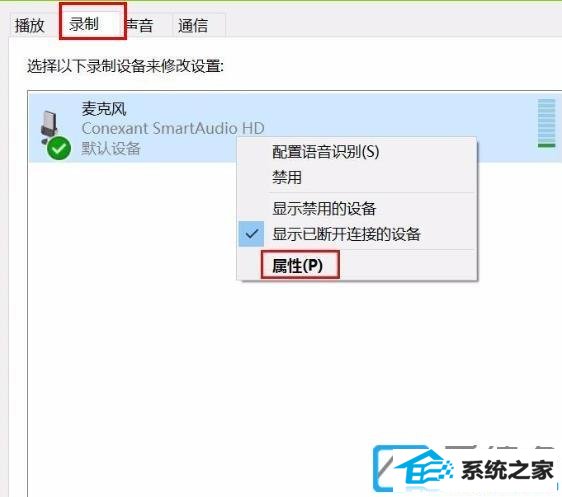
Task: Click the 默认设备 status label
Action: tap(111, 148)
